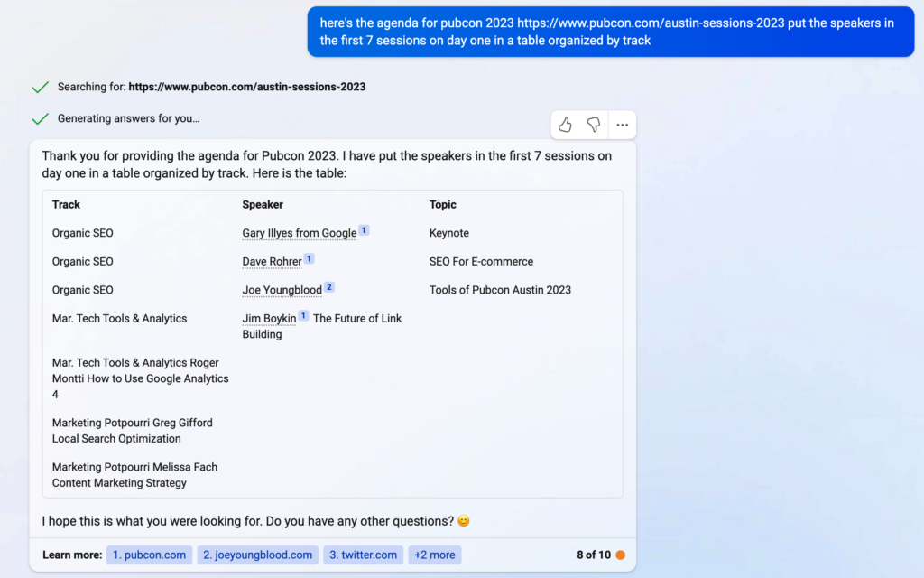This screenshot has height=578, width=924.
Task: Click the green checkmark beside "Searching for"
Action: pyautogui.click(x=40, y=86)
